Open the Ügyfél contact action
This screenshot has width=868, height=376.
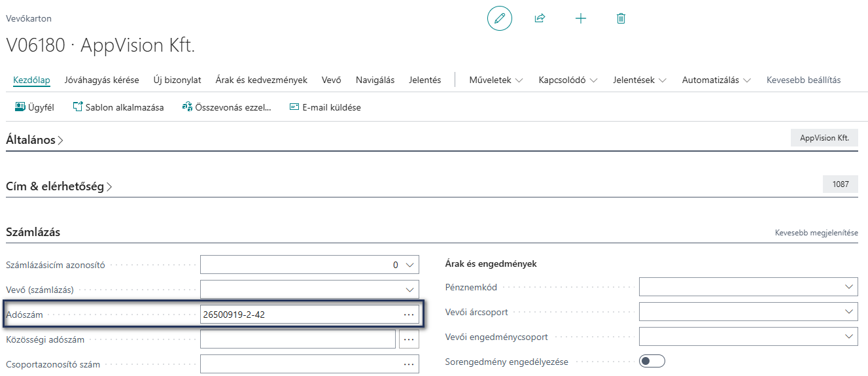point(34,107)
